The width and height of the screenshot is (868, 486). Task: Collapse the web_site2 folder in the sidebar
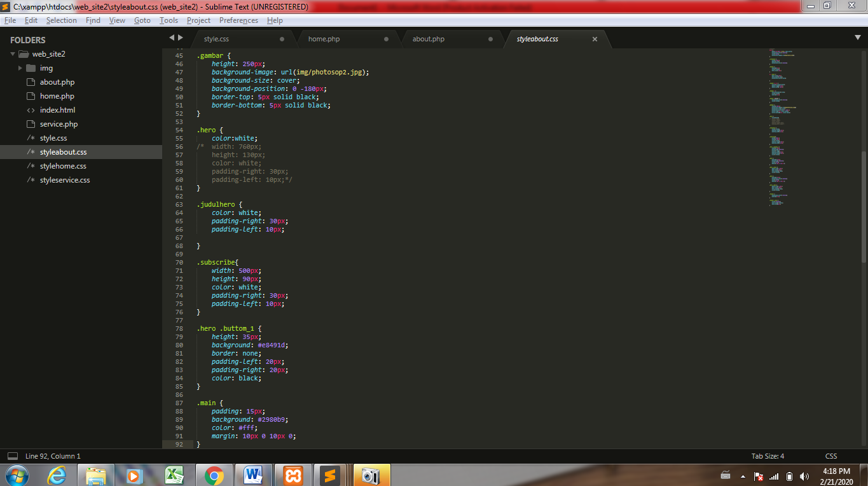(x=13, y=53)
